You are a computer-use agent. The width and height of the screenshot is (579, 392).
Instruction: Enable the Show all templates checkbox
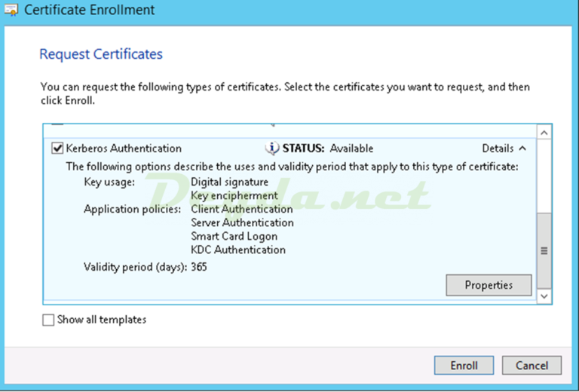49,320
